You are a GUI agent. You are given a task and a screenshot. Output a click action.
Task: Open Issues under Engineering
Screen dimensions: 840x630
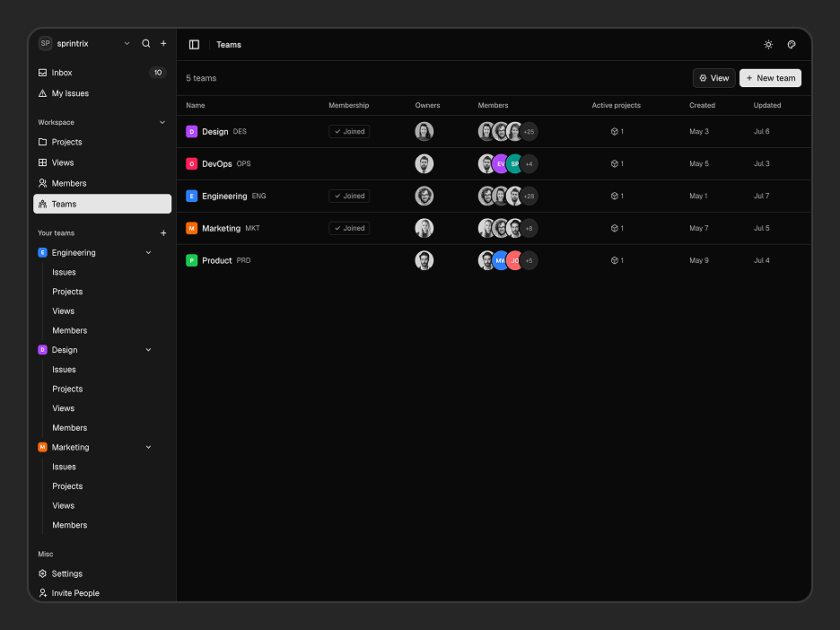(x=64, y=272)
